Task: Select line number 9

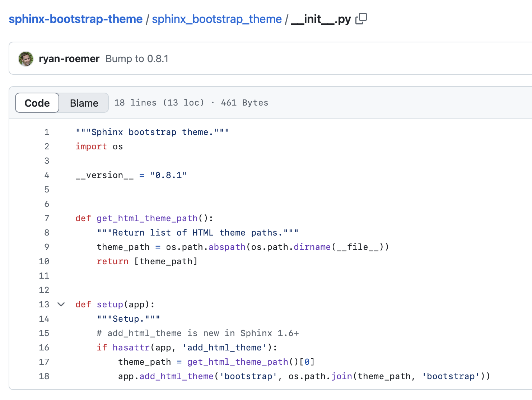Action: click(x=47, y=247)
